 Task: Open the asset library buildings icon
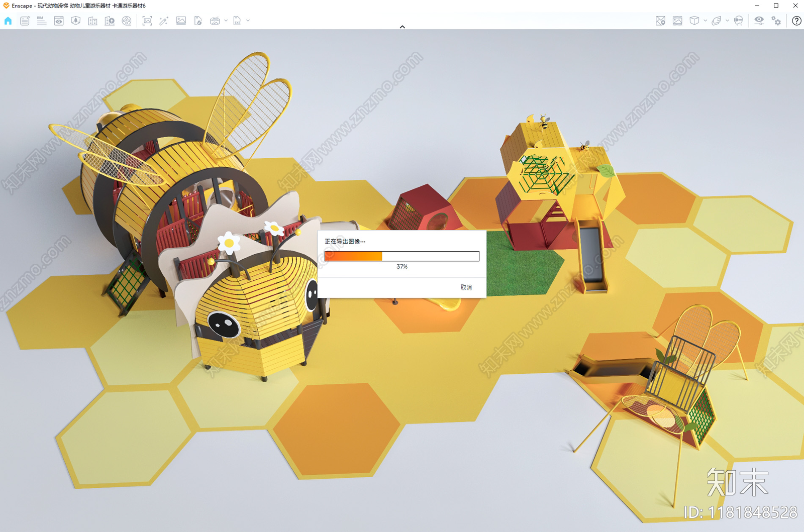[92, 21]
